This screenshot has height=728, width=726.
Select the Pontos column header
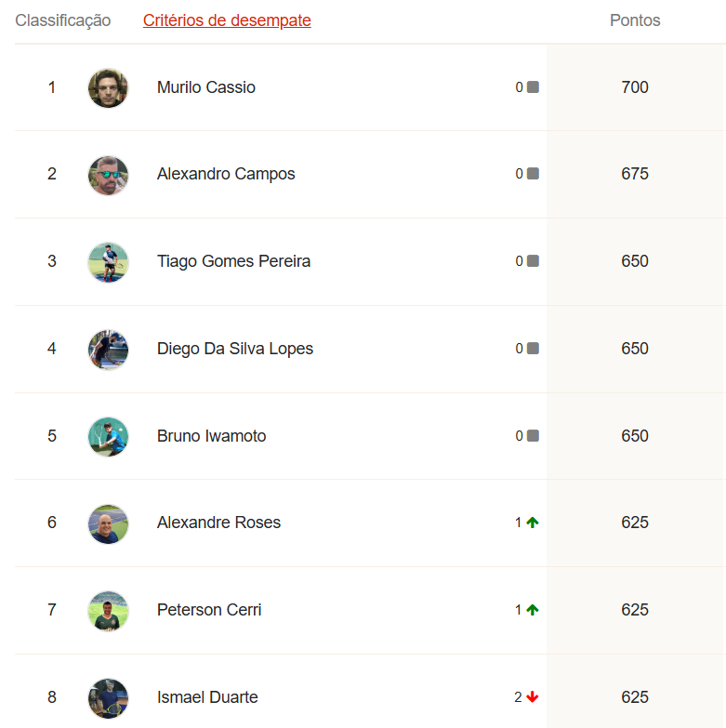635,20
